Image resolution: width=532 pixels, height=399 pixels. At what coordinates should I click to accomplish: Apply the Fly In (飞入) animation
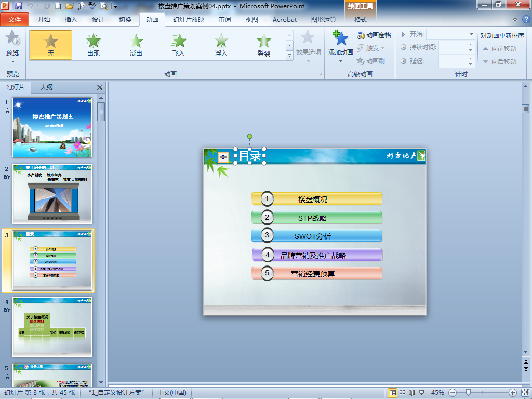(179, 45)
